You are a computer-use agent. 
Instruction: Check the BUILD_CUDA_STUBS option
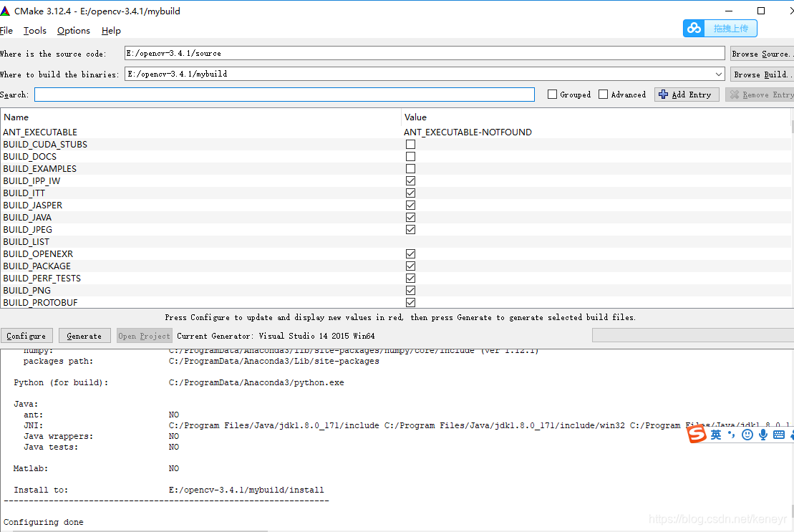411,144
